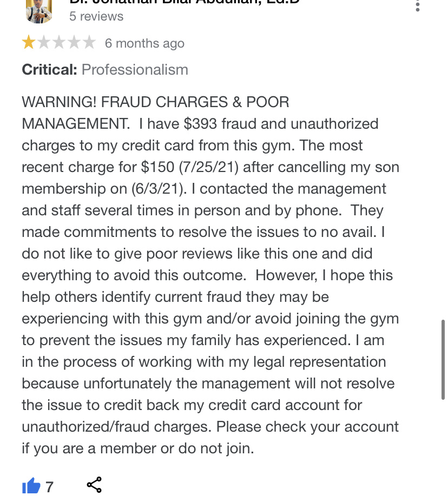Click the "$393" amount in the review
Viewport: 448px width, 502px height.
(200, 123)
